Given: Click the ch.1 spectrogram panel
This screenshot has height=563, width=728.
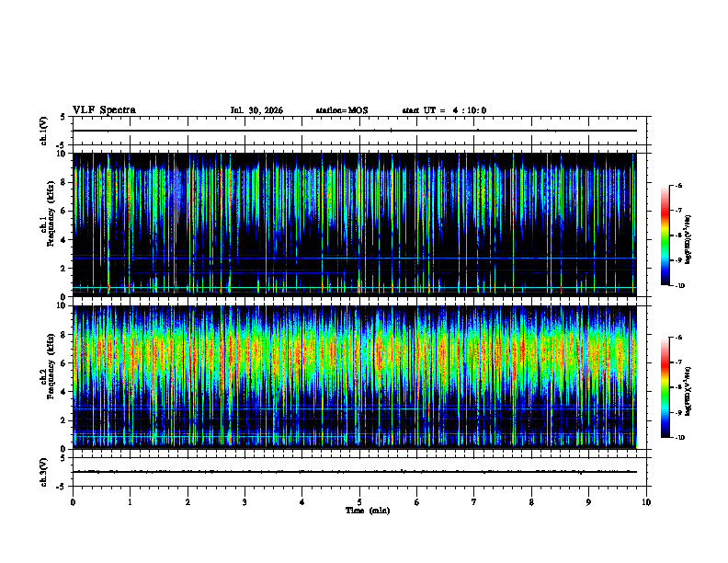Looking at the screenshot, I should pyautogui.click(x=355, y=224).
